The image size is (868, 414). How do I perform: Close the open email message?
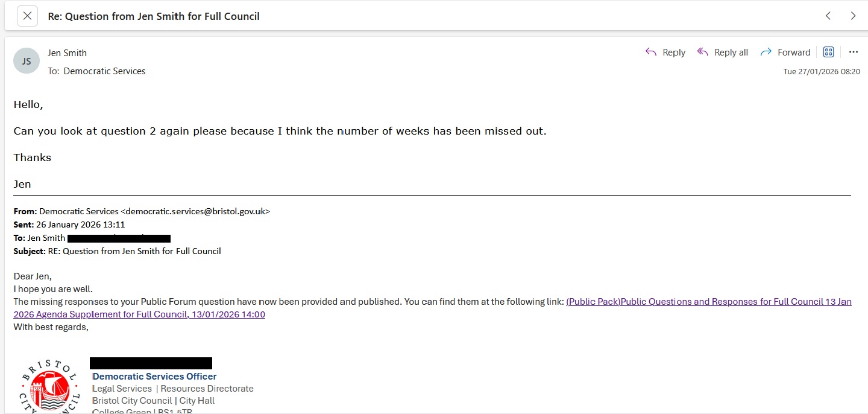pyautogui.click(x=27, y=16)
